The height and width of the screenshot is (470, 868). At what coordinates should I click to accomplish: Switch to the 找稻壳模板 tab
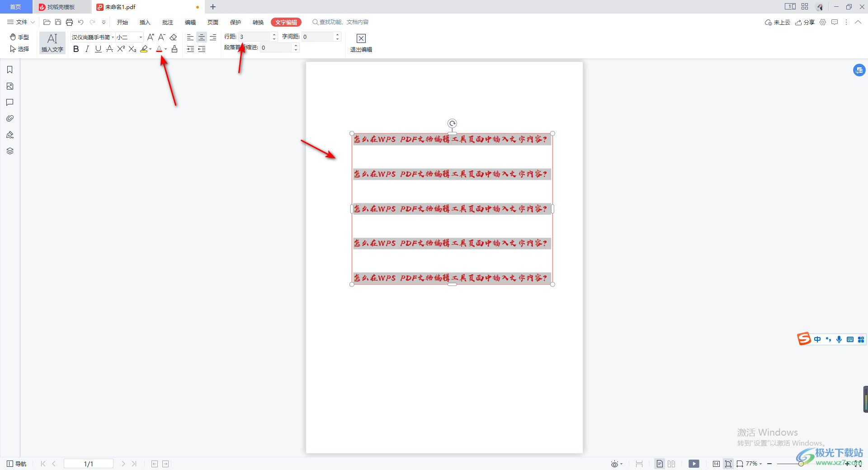[x=61, y=7]
